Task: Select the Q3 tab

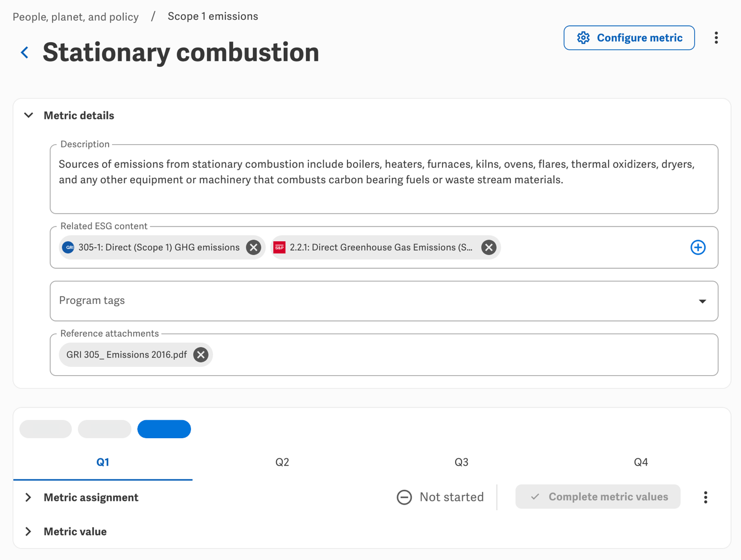Action: click(461, 462)
